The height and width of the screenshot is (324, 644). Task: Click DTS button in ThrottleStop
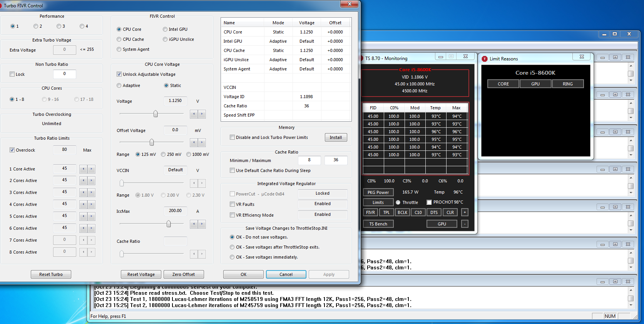point(434,212)
